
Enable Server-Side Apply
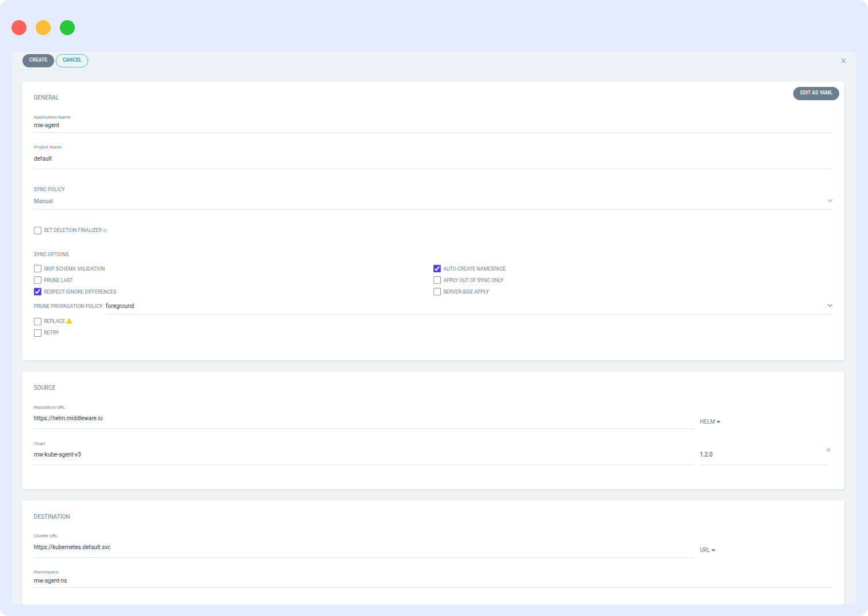pyautogui.click(x=437, y=291)
